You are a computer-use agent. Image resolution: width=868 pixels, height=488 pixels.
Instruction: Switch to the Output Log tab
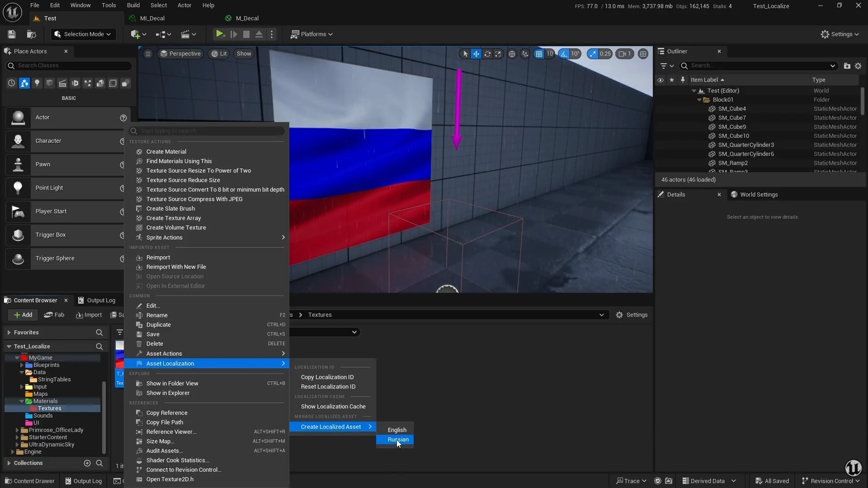pos(96,300)
